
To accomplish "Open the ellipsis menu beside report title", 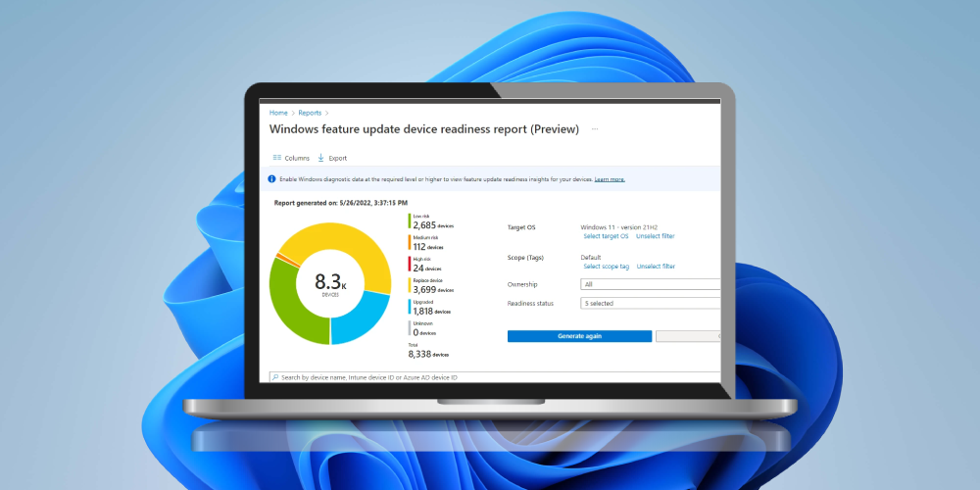I will coord(595,129).
